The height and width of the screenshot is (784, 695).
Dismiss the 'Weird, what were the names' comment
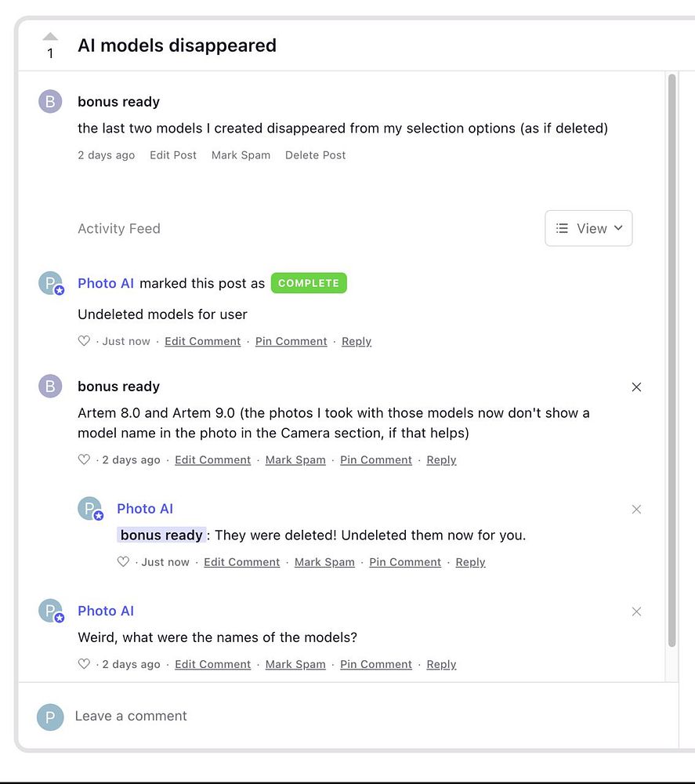(x=636, y=611)
